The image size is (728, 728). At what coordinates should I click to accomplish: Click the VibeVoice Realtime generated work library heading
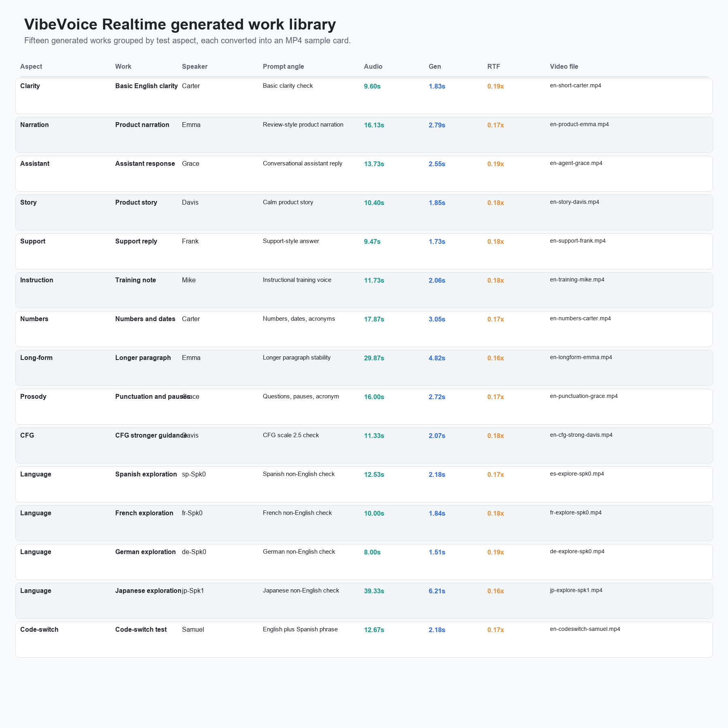[180, 25]
